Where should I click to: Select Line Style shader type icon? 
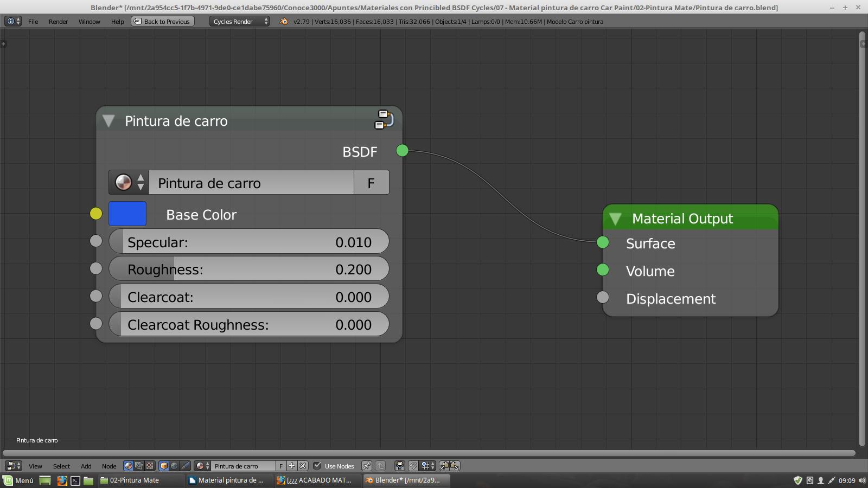coord(186,466)
